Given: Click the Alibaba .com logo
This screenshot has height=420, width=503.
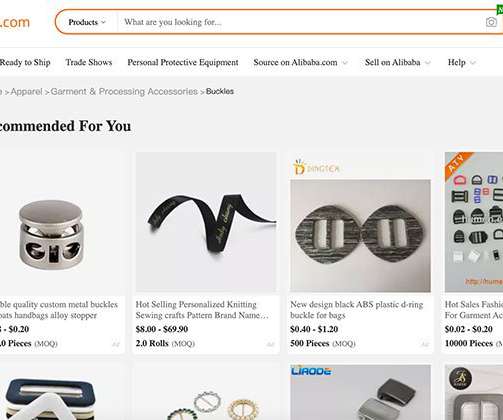Looking at the screenshot, I should (x=15, y=22).
